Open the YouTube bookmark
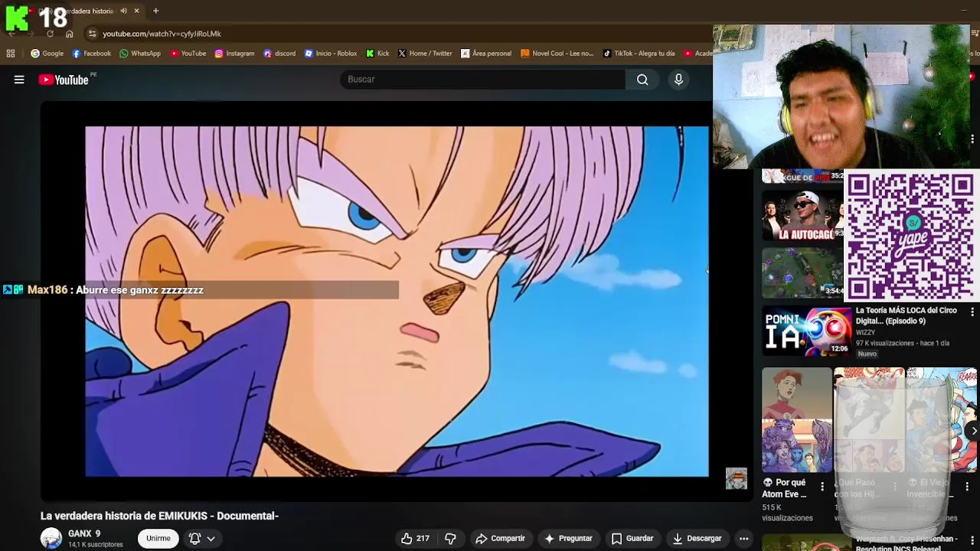Screen dimensions: 980x551 click(188, 54)
